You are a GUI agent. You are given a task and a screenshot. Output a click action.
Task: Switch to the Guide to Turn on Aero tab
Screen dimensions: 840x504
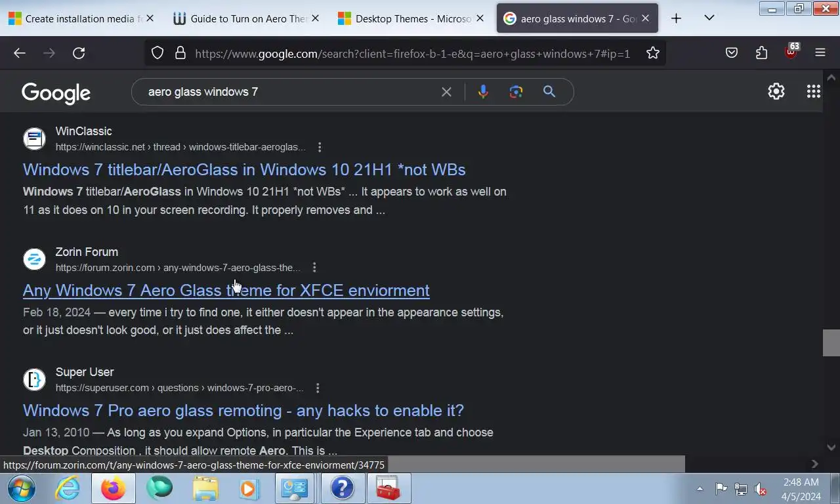tap(241, 19)
